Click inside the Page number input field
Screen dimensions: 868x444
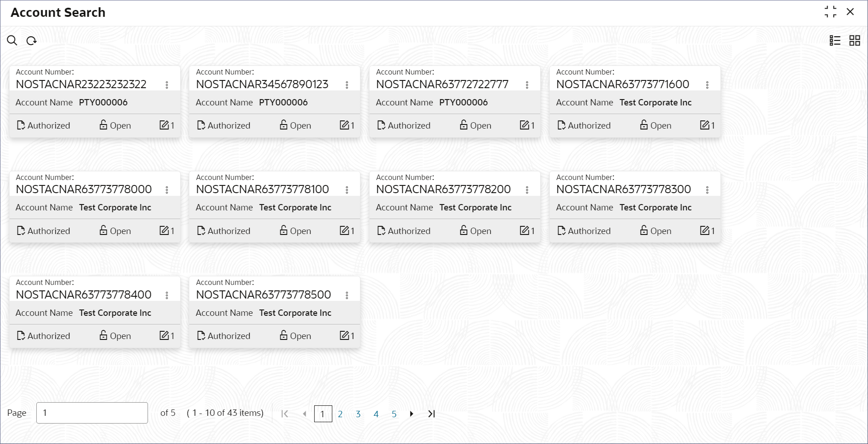(x=92, y=413)
